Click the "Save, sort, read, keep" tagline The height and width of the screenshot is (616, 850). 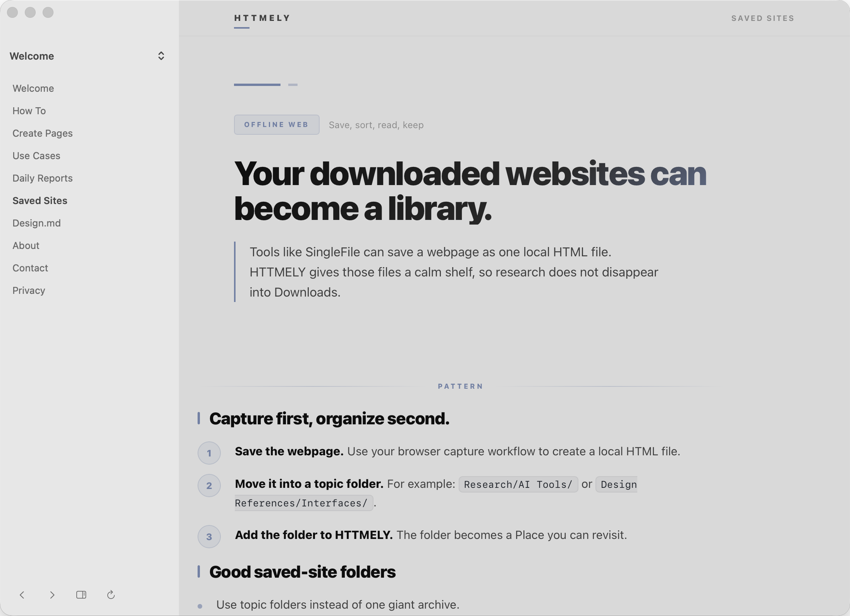pos(376,125)
